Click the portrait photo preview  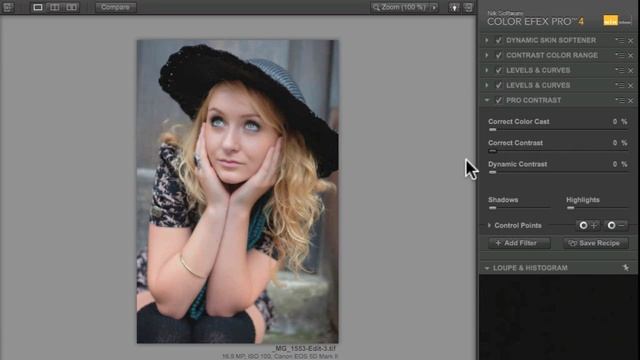coord(238,191)
